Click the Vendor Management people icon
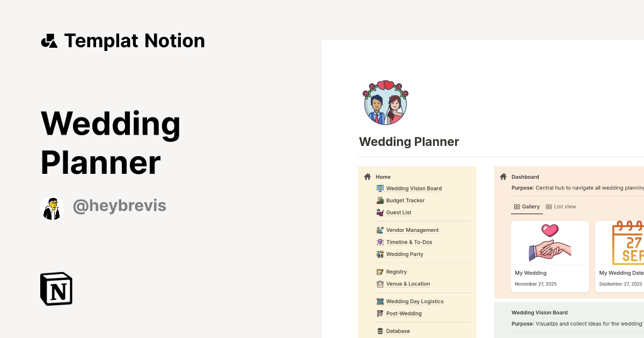The image size is (644, 338). [x=380, y=230]
